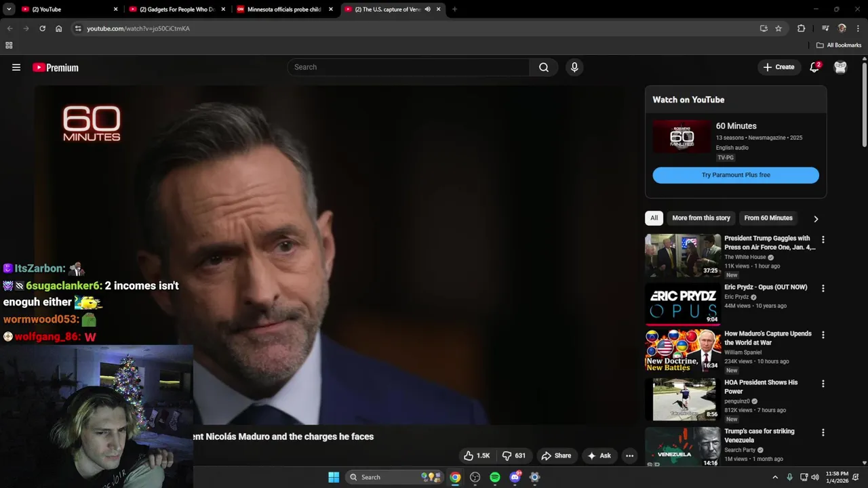Share the video
868x488 pixels.
556,455
